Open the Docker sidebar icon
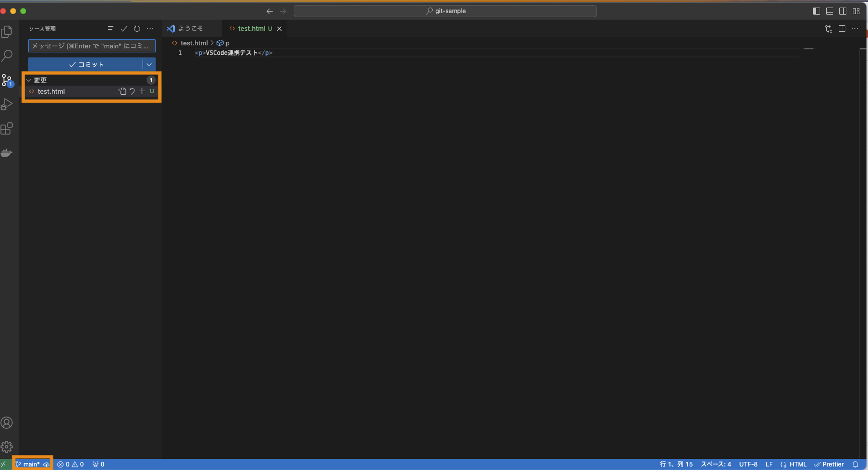Image resolution: width=868 pixels, height=470 pixels. 7,153
